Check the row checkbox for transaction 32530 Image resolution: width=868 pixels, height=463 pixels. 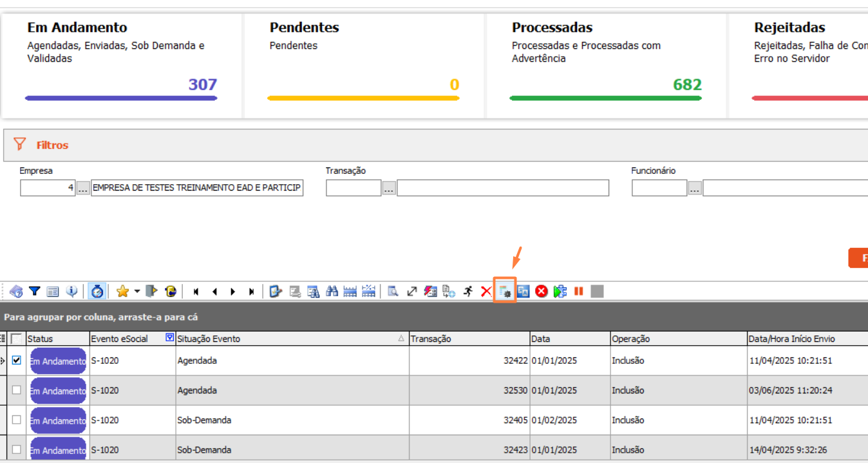(x=17, y=390)
